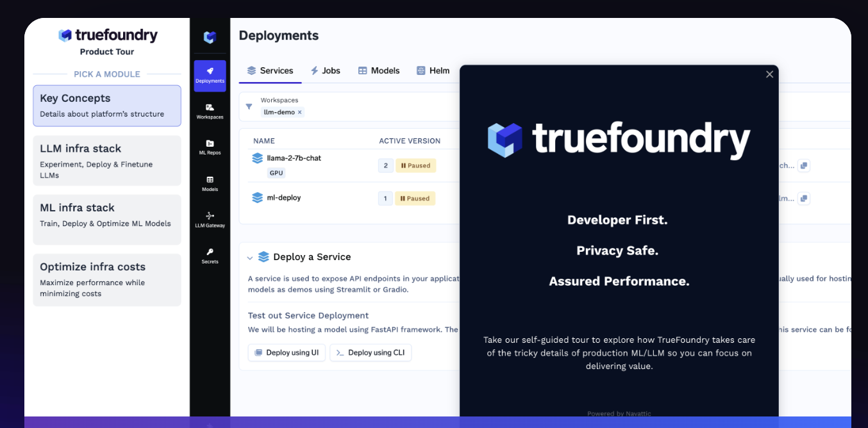Open LLM Gateway in the sidebar
The width and height of the screenshot is (868, 428).
210,220
